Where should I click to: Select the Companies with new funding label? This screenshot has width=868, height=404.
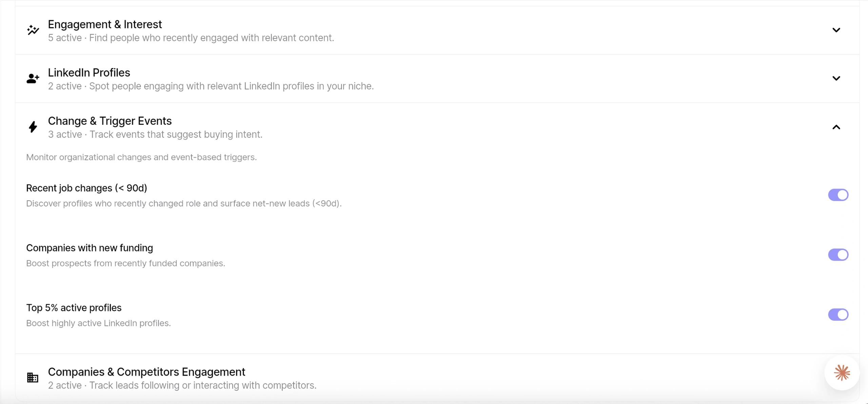(90, 248)
